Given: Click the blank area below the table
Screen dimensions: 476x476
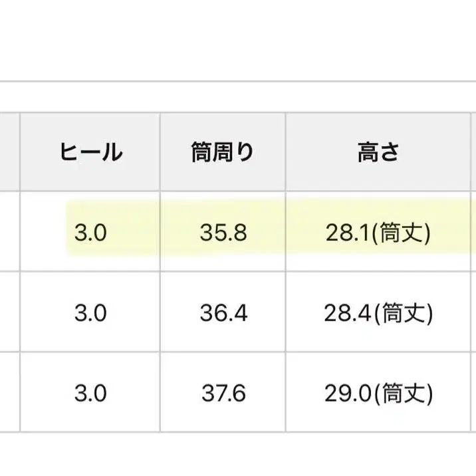Looking at the screenshot, I should click(x=238, y=455).
